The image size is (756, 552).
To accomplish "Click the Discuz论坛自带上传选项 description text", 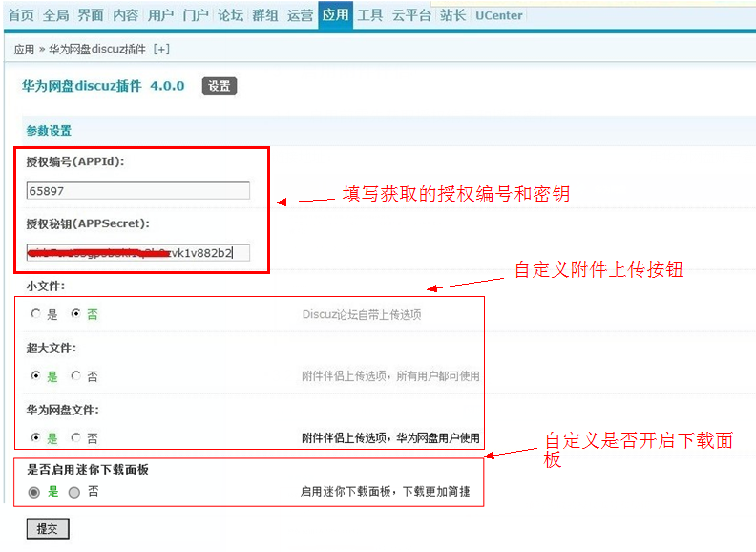I will [x=362, y=314].
